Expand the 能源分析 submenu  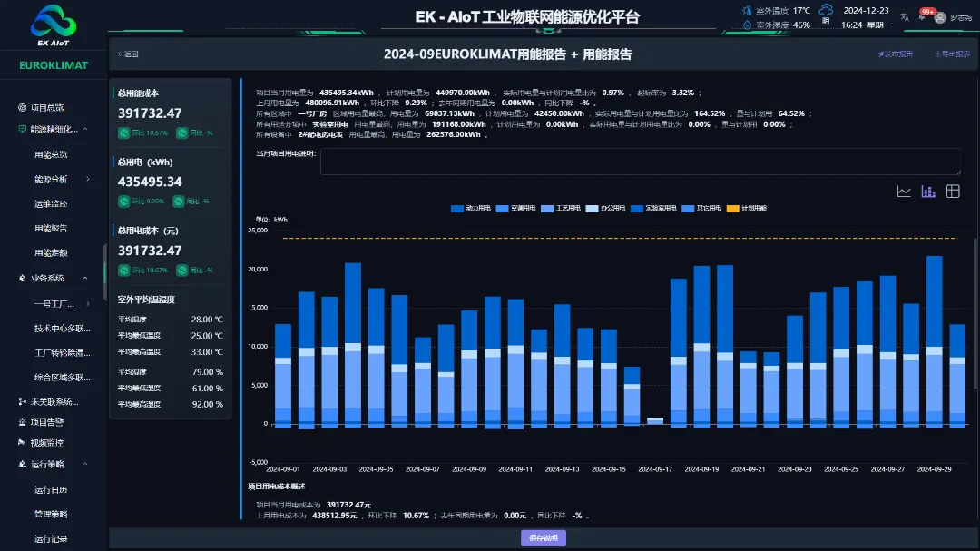[x=88, y=179]
